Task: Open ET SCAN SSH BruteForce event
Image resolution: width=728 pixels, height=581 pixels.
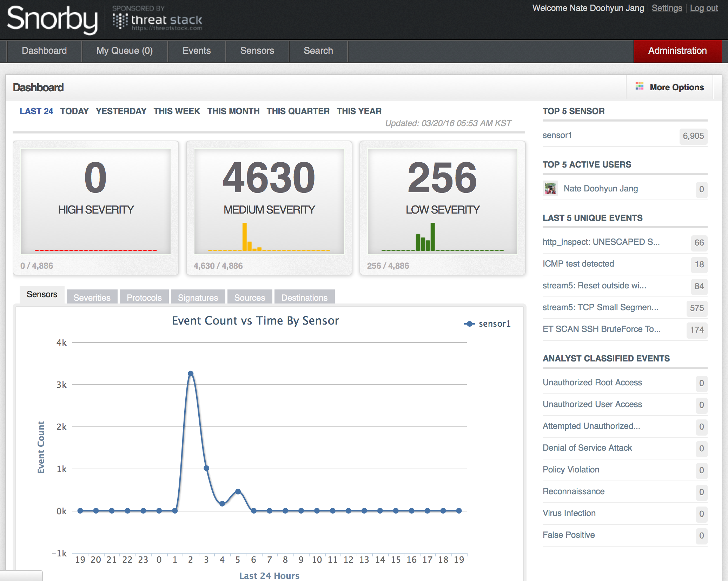Action: click(601, 329)
